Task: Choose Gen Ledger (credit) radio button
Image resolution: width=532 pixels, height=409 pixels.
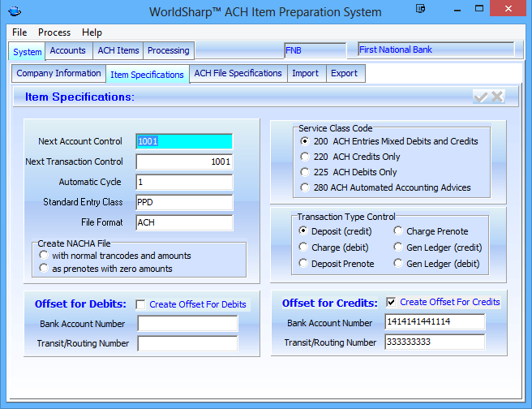Action: click(x=398, y=248)
